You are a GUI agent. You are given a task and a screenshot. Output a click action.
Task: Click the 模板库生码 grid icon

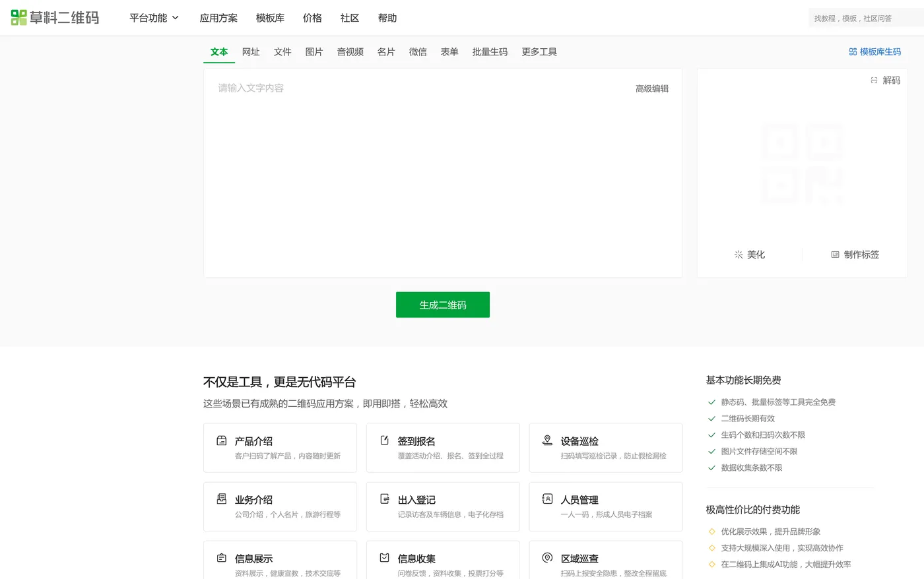click(853, 51)
